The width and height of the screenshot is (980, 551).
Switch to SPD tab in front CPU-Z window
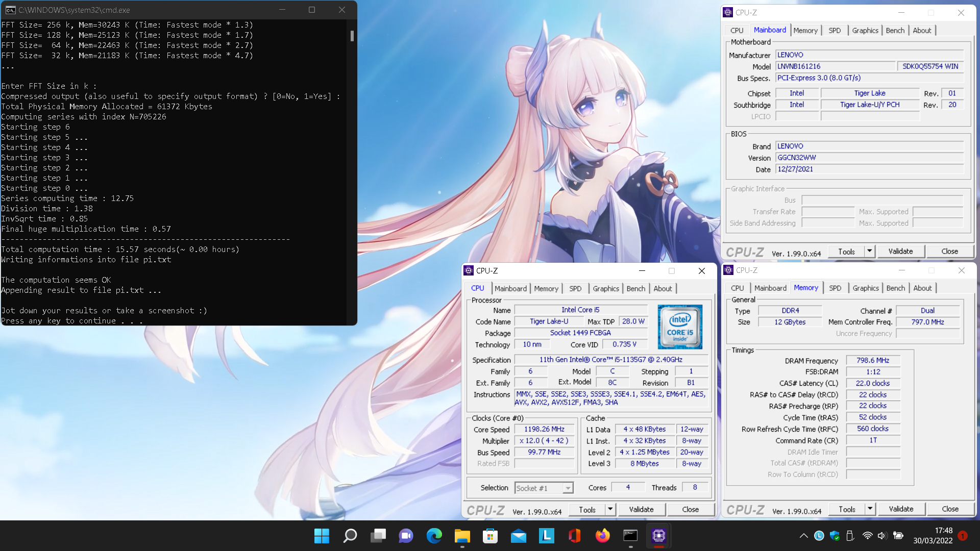pyautogui.click(x=575, y=289)
